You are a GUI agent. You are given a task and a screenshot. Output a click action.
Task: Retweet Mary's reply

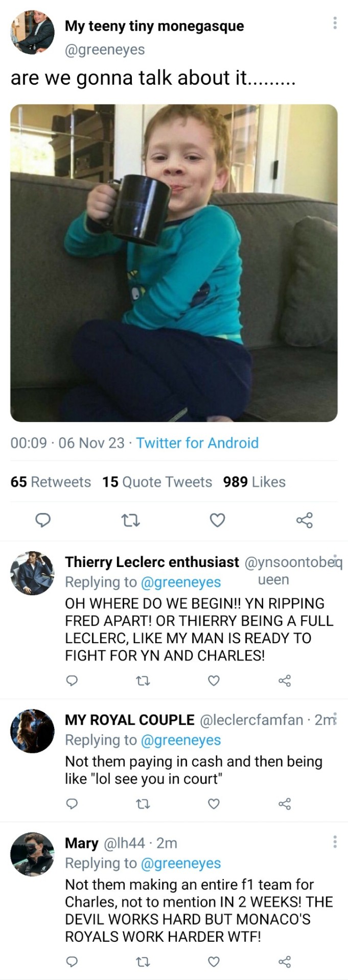pyautogui.click(x=143, y=962)
